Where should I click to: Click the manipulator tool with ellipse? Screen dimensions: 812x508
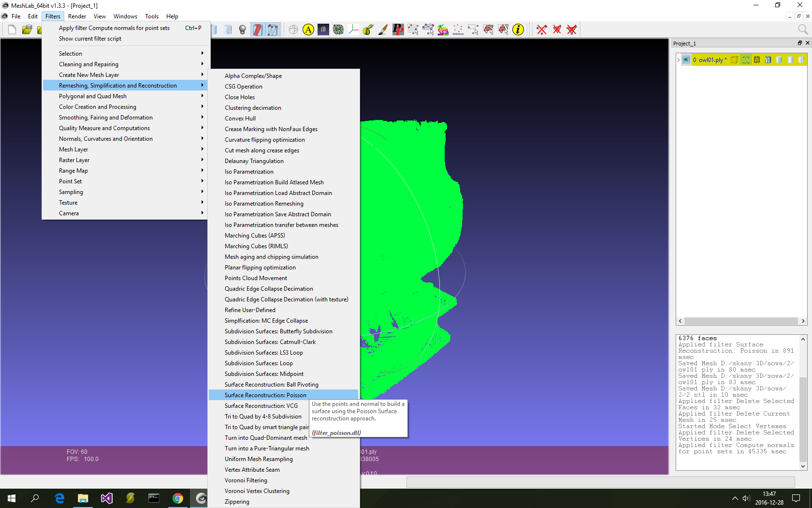[428, 30]
